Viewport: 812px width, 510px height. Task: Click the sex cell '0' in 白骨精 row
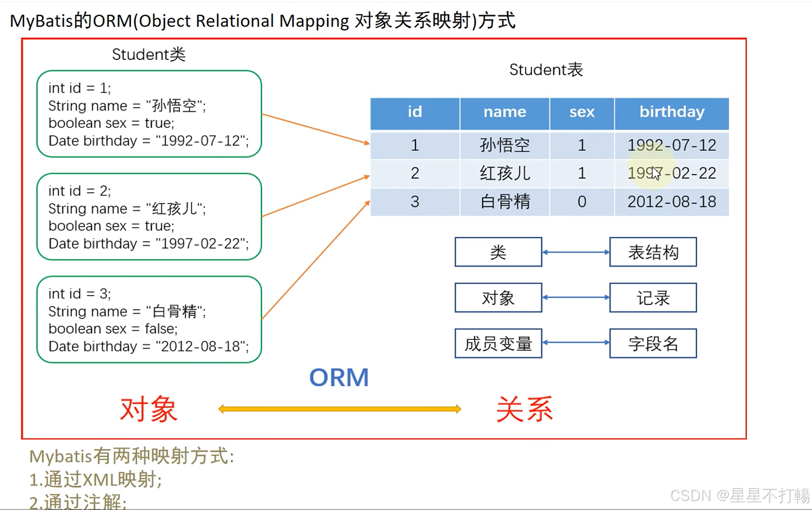click(582, 202)
